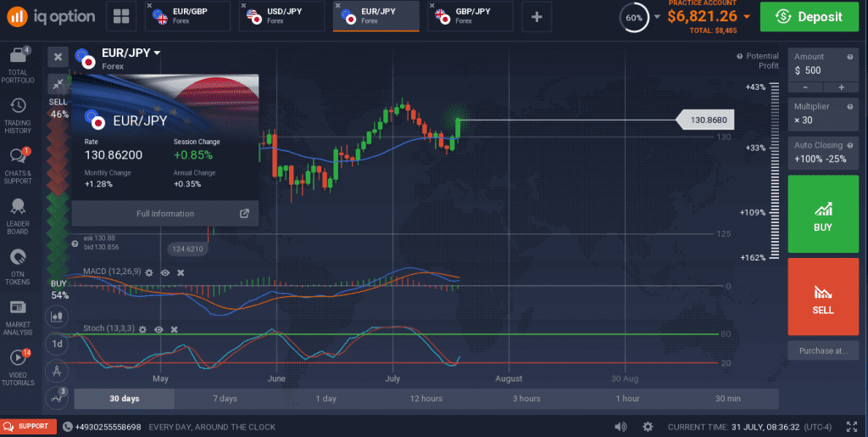This screenshot has height=437, width=868.
Task: Switch to the GBP/JPY tab
Action: (x=470, y=17)
